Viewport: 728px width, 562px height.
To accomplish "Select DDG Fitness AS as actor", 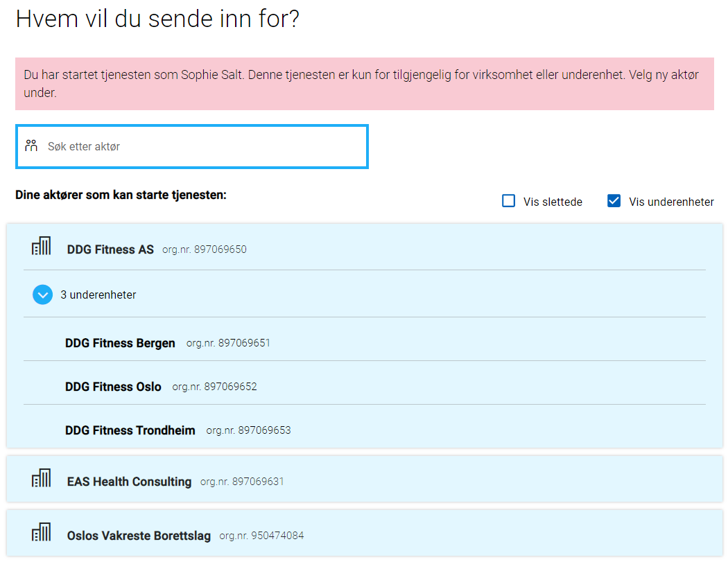I will [110, 249].
